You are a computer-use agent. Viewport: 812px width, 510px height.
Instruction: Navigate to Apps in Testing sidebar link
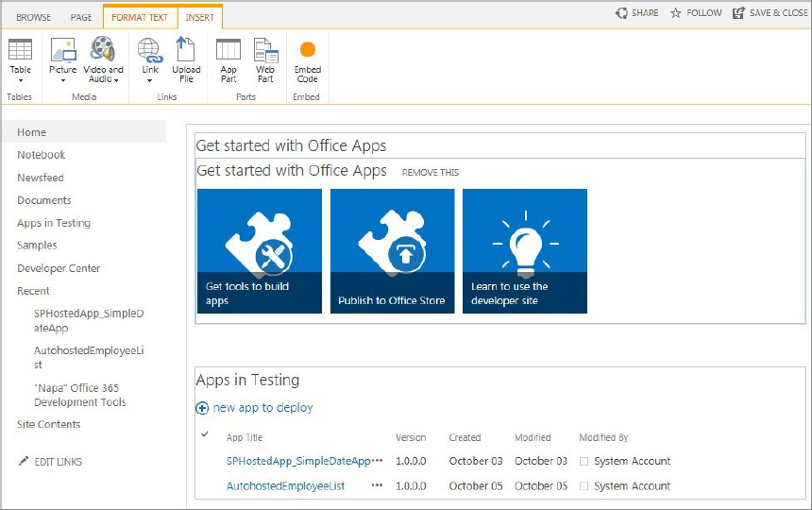54,223
